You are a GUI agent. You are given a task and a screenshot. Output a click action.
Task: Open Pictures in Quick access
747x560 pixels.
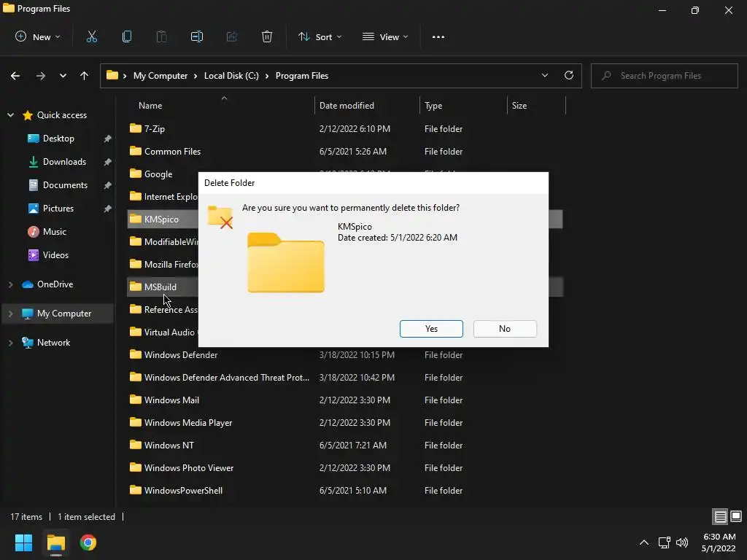58,208
